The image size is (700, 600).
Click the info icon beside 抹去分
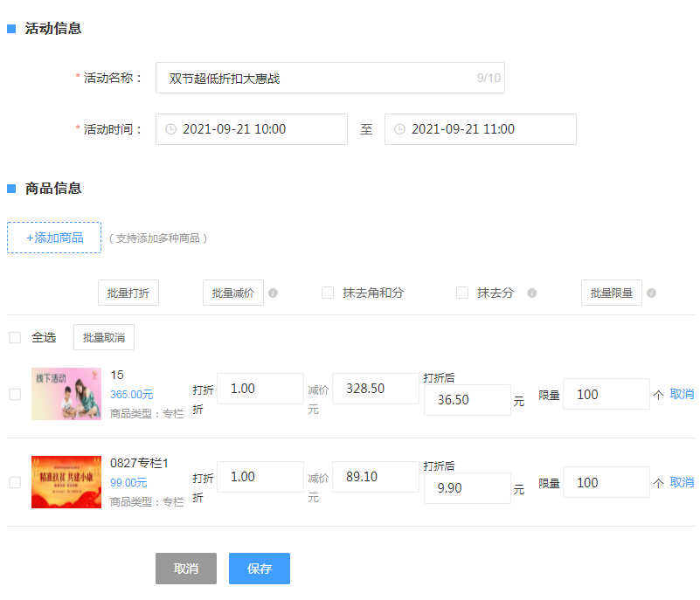(x=531, y=293)
